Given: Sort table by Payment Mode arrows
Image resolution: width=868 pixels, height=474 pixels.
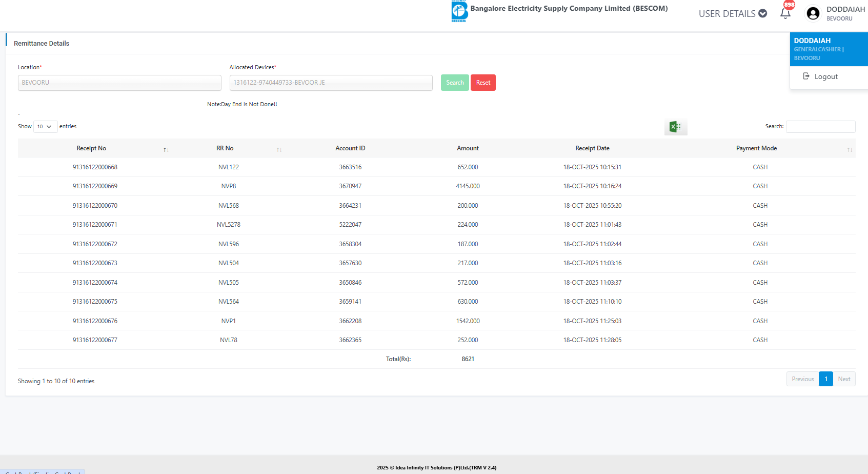Looking at the screenshot, I should click(850, 149).
